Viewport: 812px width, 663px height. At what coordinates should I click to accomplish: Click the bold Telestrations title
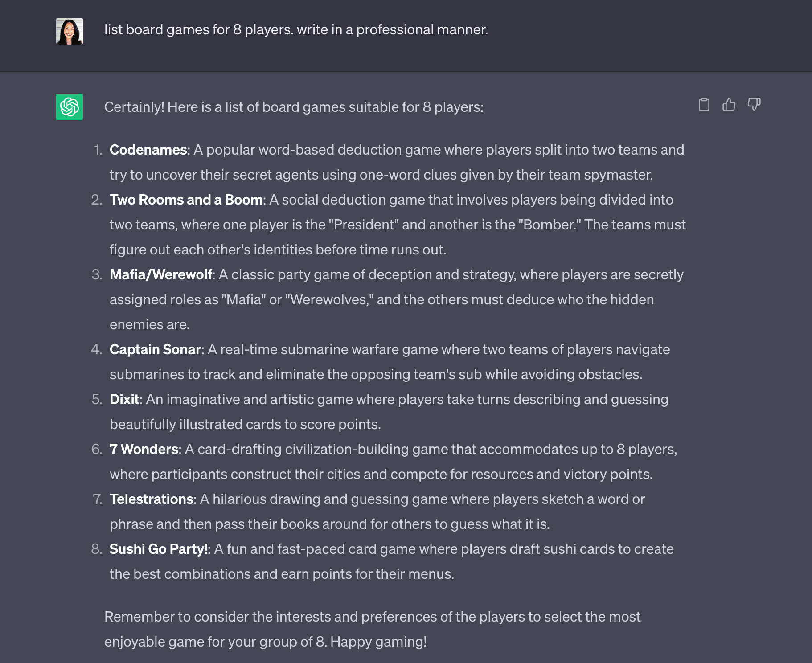152,499
